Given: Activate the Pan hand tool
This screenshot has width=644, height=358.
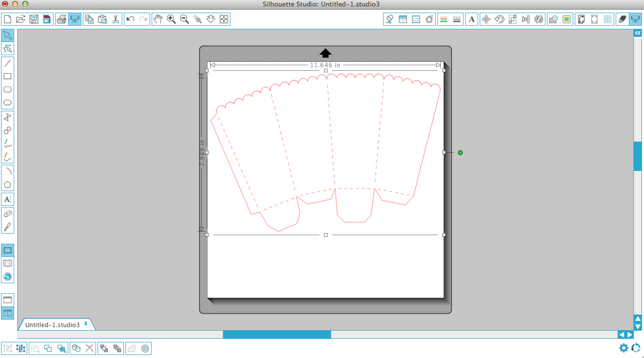Looking at the screenshot, I should pyautogui.click(x=158, y=19).
